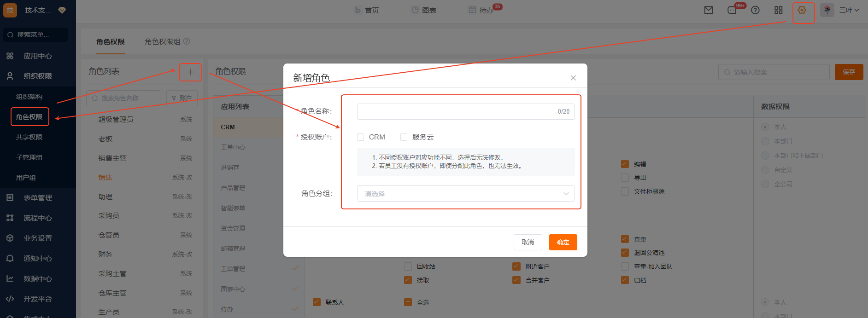The width and height of the screenshot is (868, 318).
Task: Open the 三叶 user menu dropdown
Action: (849, 10)
